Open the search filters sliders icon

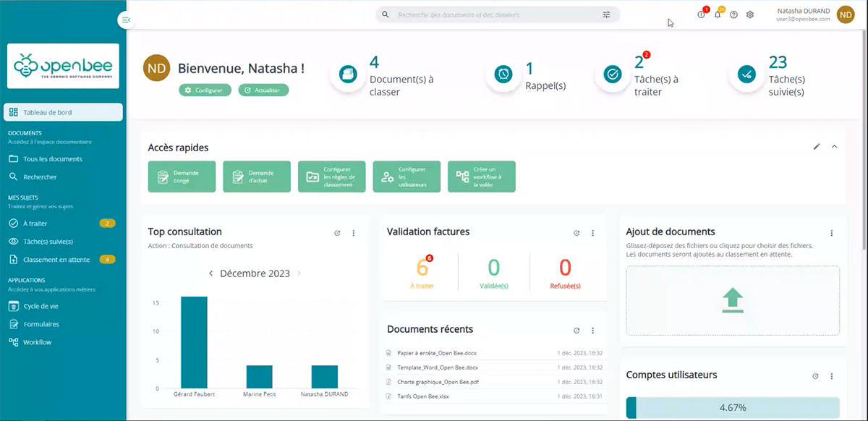click(606, 14)
